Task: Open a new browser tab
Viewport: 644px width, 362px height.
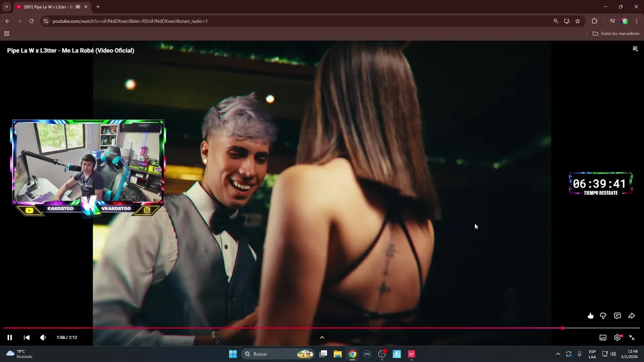Action: pyautogui.click(x=98, y=7)
